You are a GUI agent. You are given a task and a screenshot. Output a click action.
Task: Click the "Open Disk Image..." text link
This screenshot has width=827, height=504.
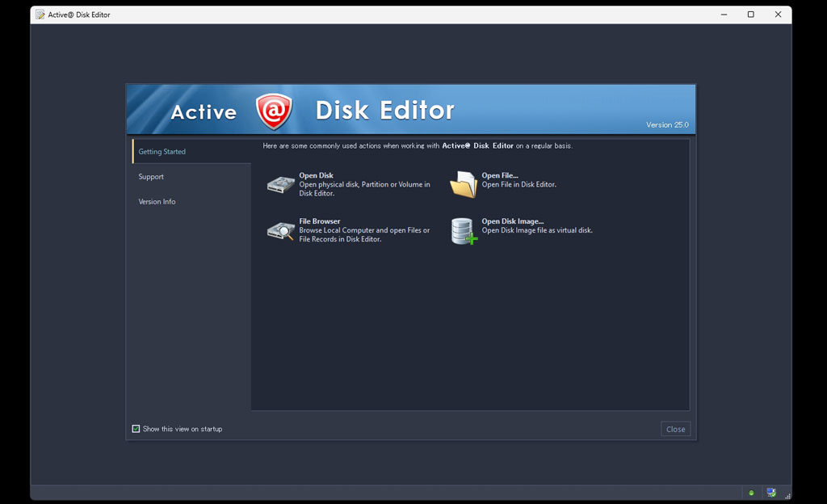coord(513,221)
